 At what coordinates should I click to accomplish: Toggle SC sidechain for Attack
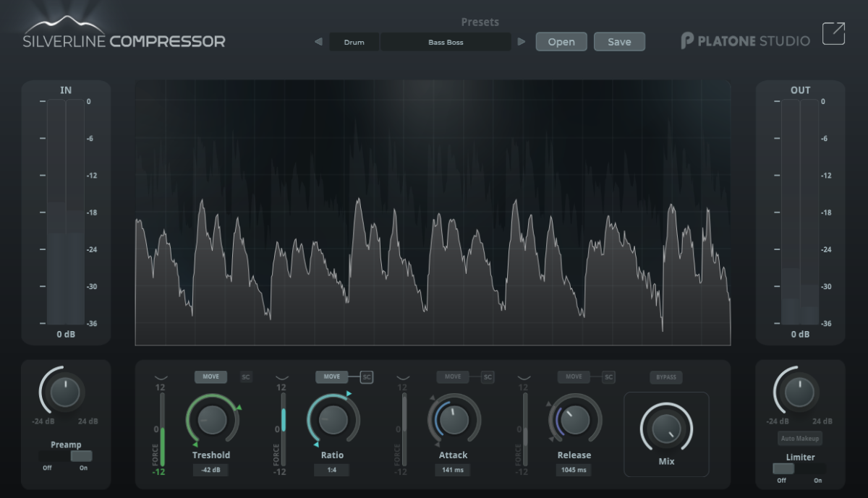(x=488, y=377)
